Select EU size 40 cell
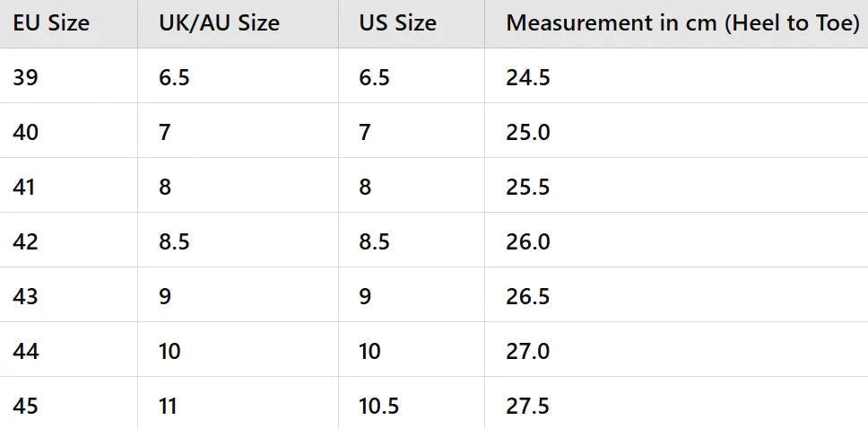 [x=69, y=130]
